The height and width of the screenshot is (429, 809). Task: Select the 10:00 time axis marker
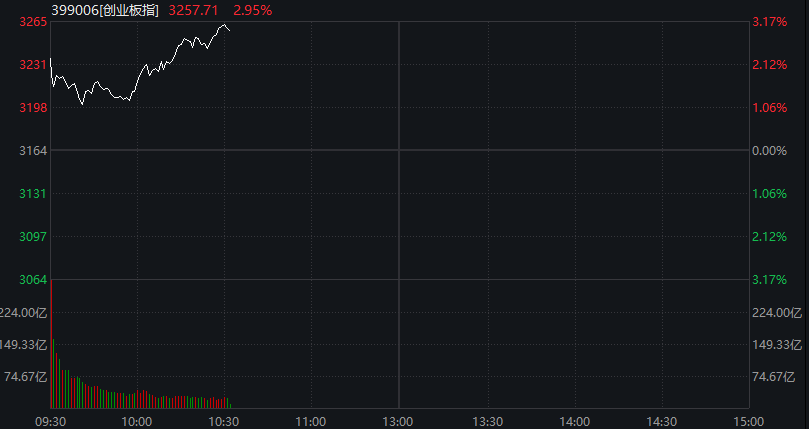click(x=137, y=422)
